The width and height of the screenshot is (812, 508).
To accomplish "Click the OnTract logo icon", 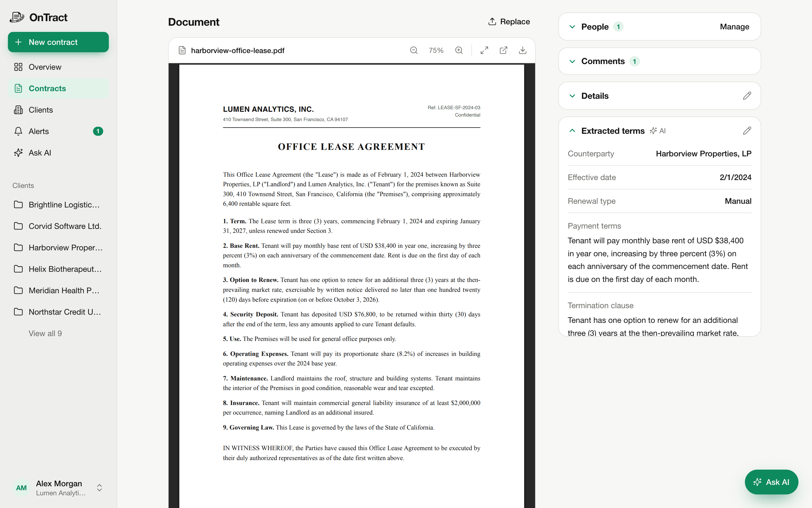I will coord(17,17).
